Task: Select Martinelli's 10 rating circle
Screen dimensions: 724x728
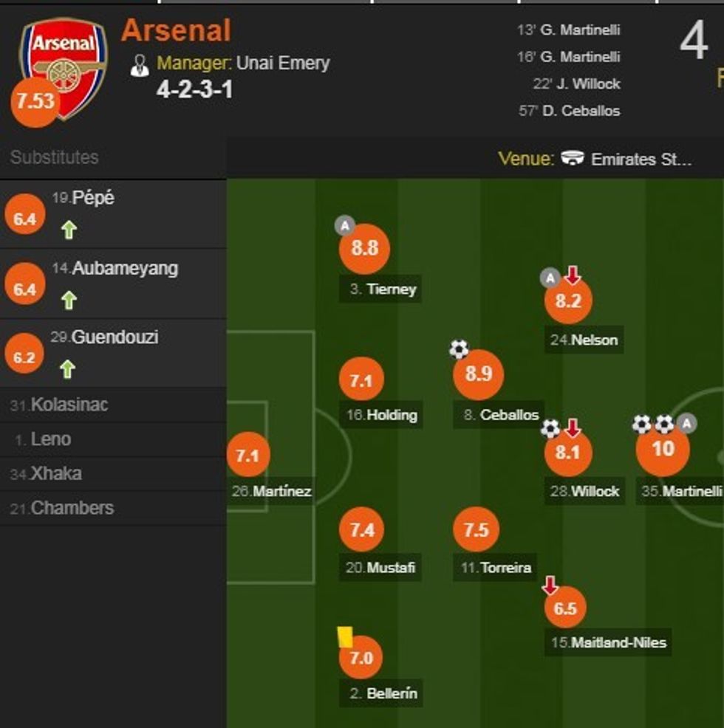Action: tap(663, 449)
